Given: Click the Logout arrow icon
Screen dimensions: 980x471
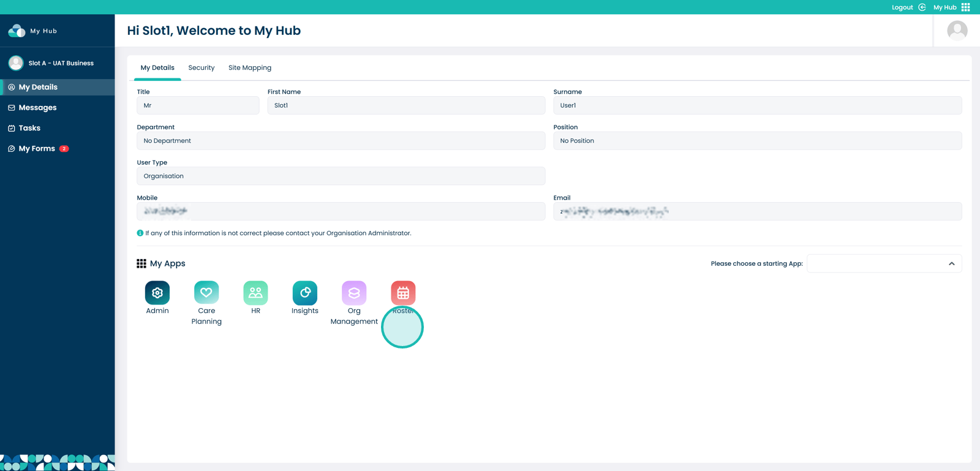Looking at the screenshot, I should [x=922, y=7].
